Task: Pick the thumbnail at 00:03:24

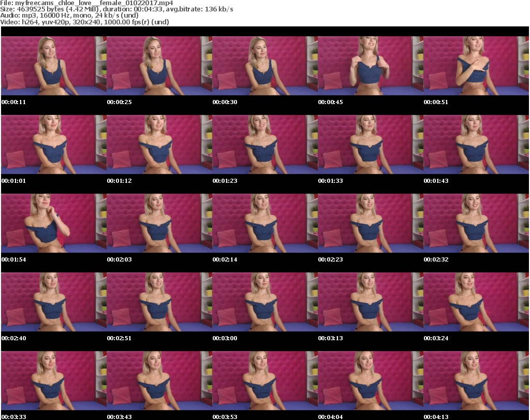Action: (x=476, y=302)
